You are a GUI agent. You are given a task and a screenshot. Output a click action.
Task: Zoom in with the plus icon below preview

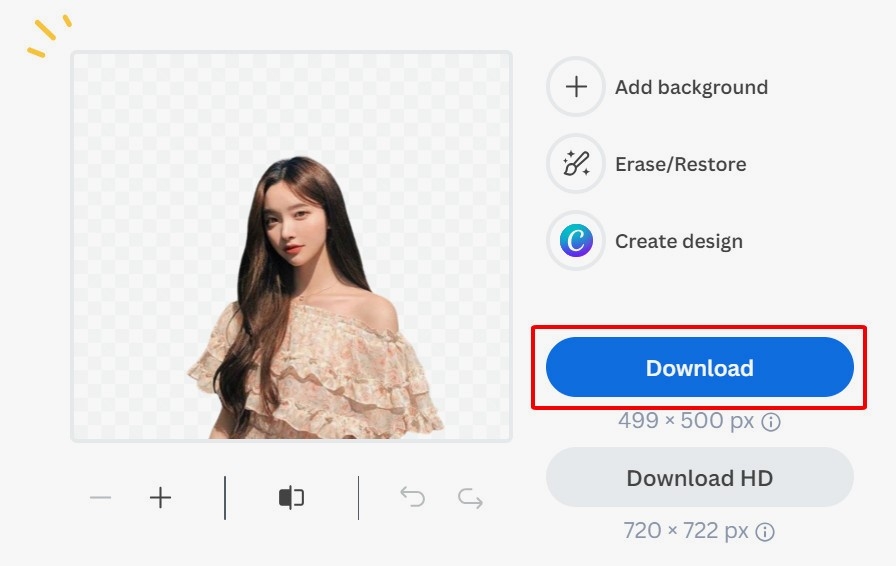click(x=161, y=498)
